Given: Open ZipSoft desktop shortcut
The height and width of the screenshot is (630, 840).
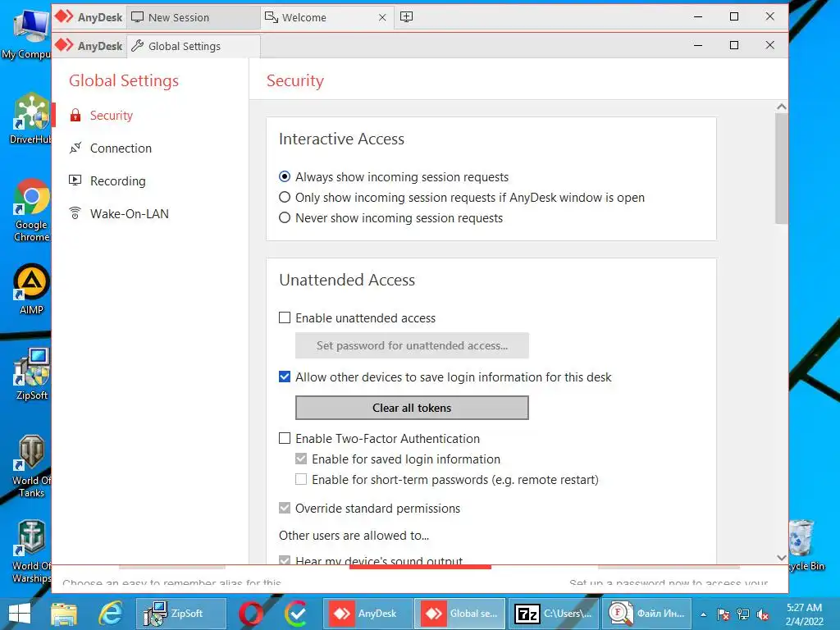Looking at the screenshot, I should pos(32,374).
